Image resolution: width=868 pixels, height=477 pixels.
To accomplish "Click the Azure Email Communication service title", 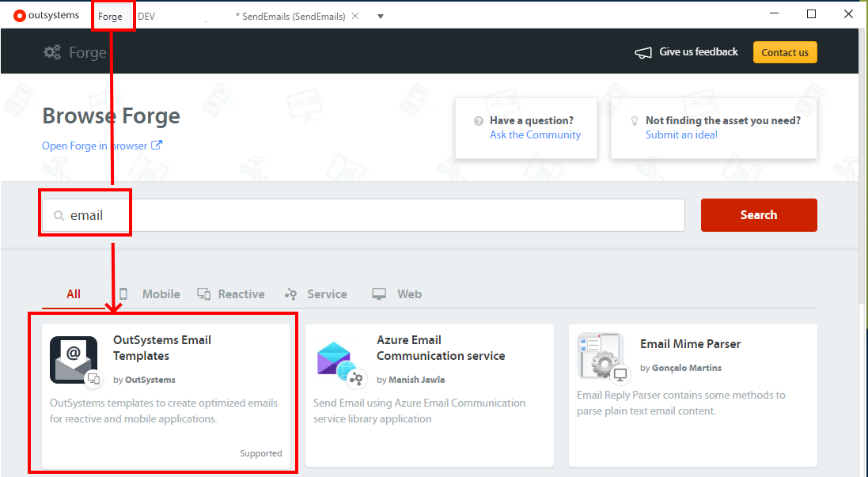I will (441, 347).
